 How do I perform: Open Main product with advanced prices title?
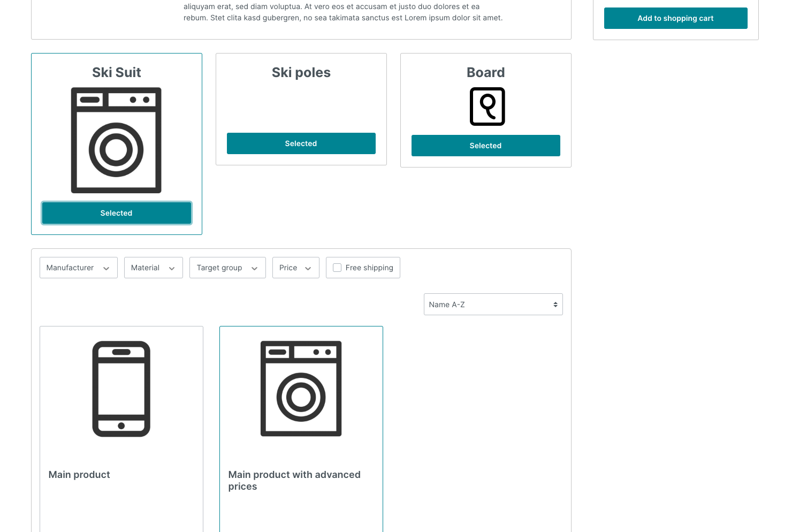click(x=294, y=481)
